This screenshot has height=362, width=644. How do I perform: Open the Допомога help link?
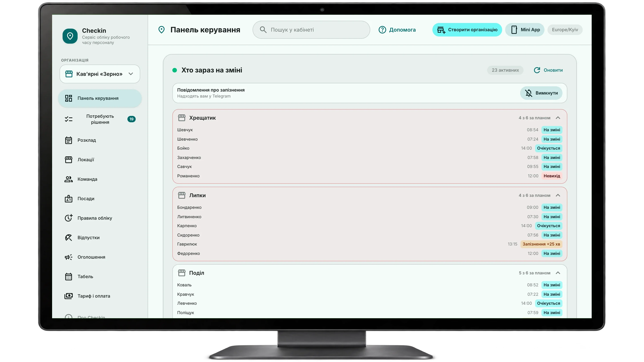pos(397,30)
